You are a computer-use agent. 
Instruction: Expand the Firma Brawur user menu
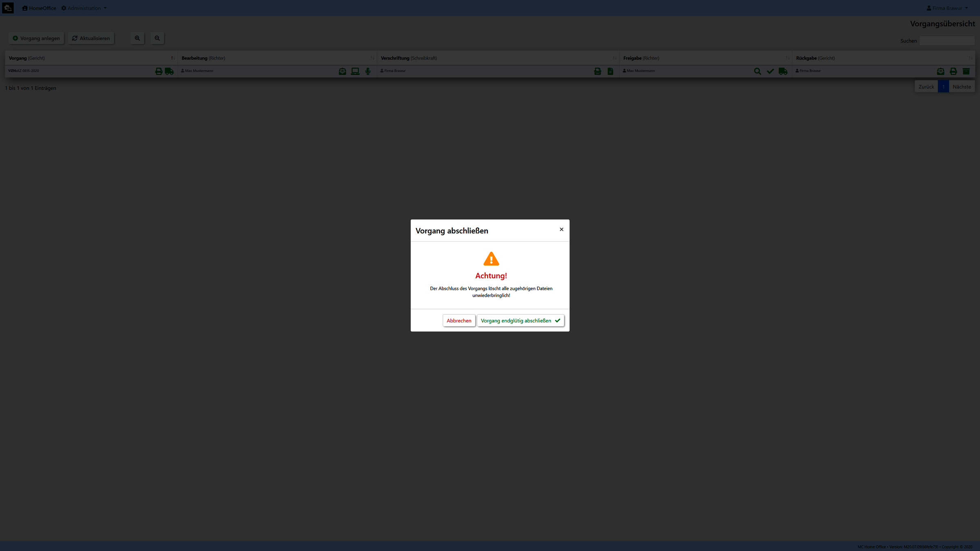[x=947, y=8]
